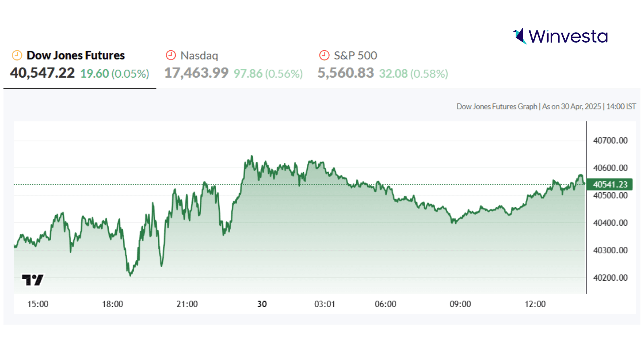The image size is (644, 362).
Task: Click the Winvesta brand name text
Action: click(568, 37)
